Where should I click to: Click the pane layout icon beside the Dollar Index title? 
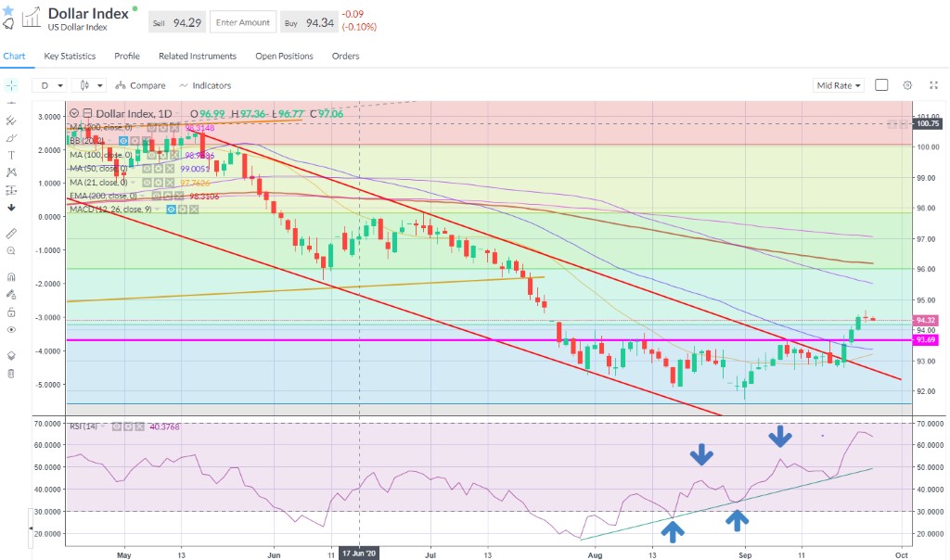point(88,113)
